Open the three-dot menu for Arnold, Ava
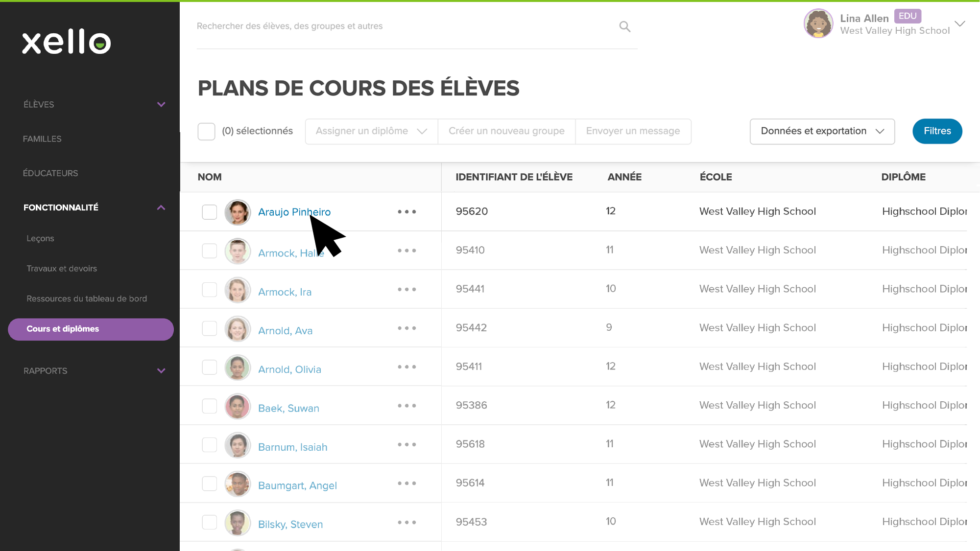 [406, 328]
